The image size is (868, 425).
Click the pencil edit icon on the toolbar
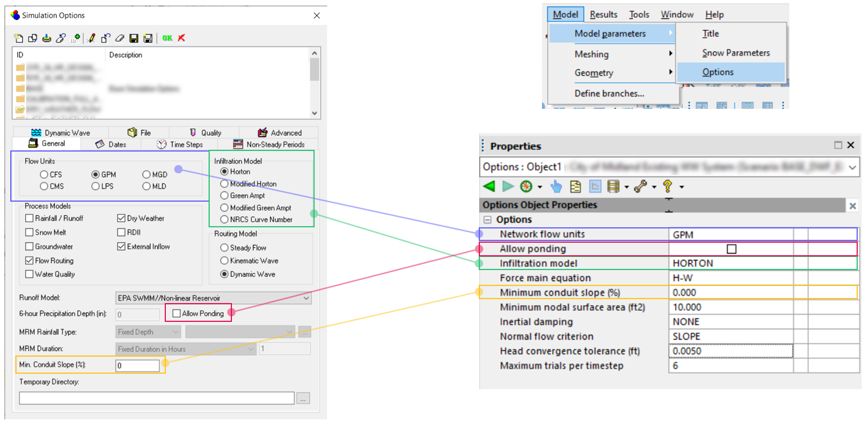tap(92, 38)
